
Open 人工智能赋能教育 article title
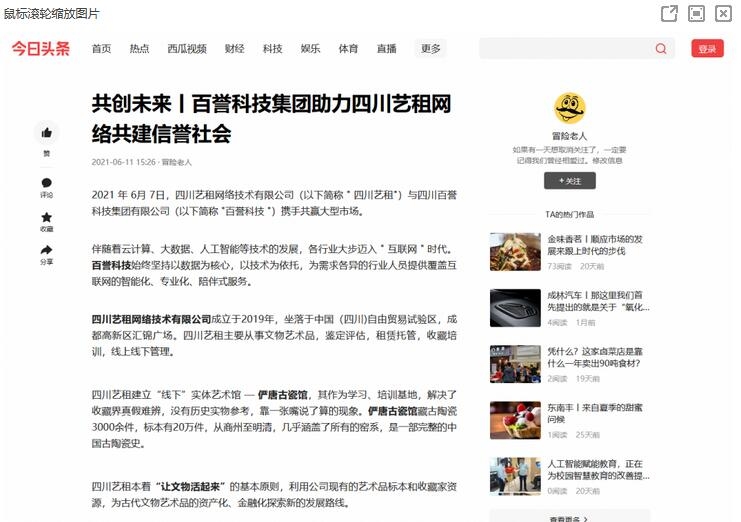[x=598, y=470]
